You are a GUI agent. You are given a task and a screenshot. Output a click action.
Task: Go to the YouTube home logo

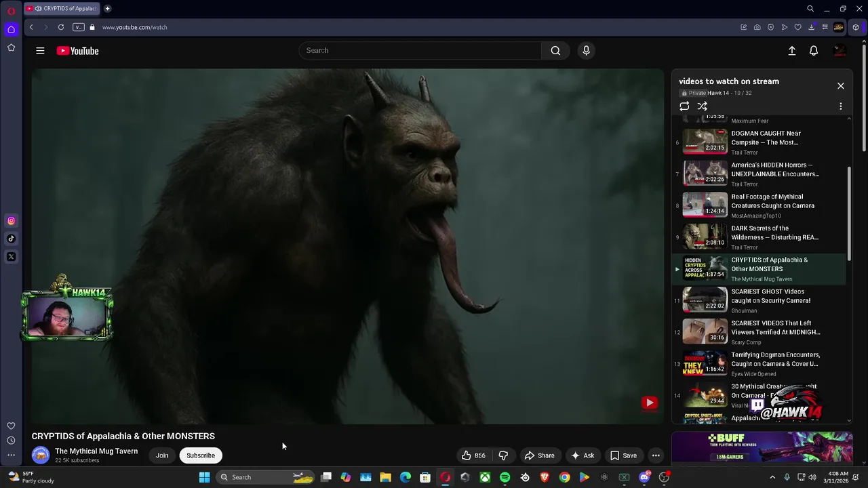coord(77,51)
